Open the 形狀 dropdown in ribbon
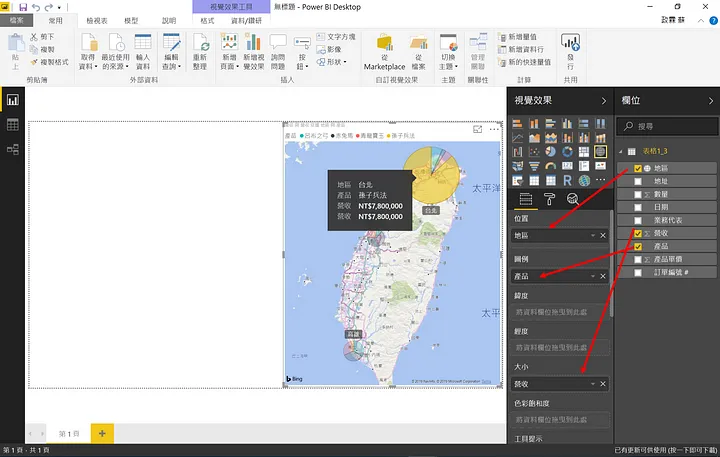 pos(332,62)
